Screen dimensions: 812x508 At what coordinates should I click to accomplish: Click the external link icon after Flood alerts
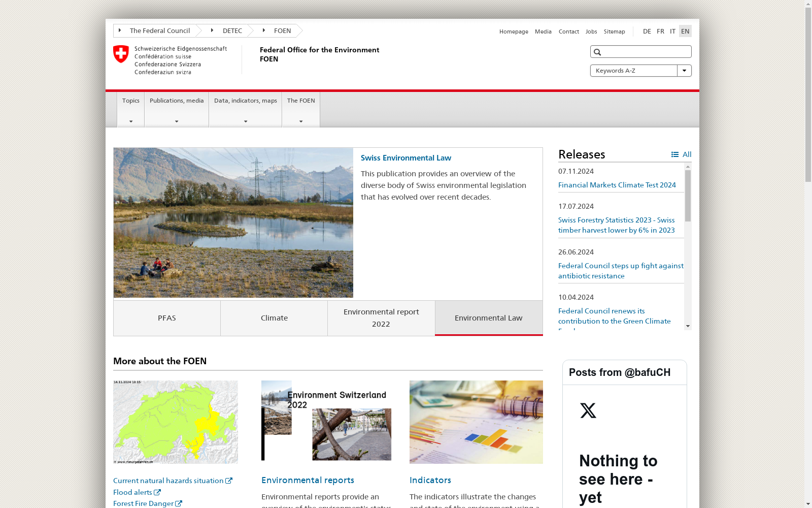157,492
